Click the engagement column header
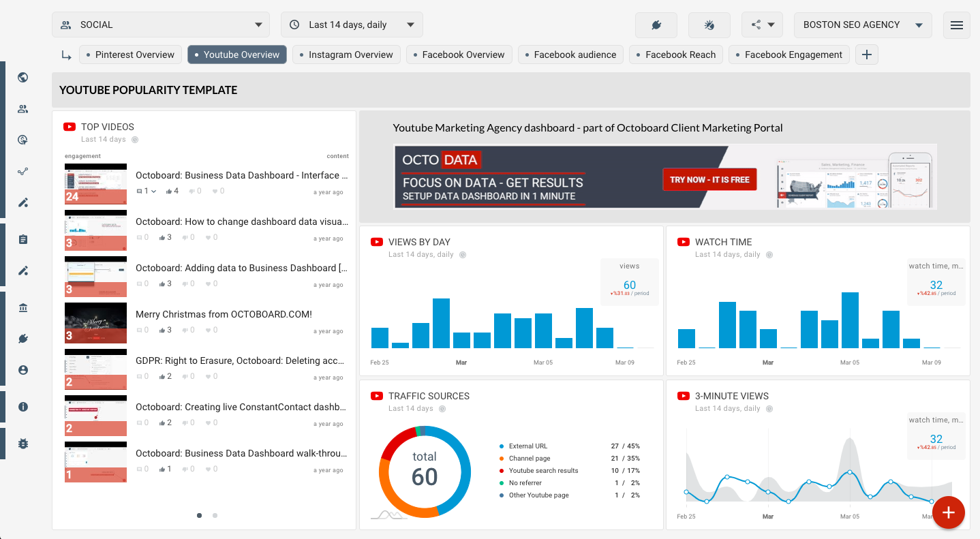The width and height of the screenshot is (980, 539). [x=82, y=156]
